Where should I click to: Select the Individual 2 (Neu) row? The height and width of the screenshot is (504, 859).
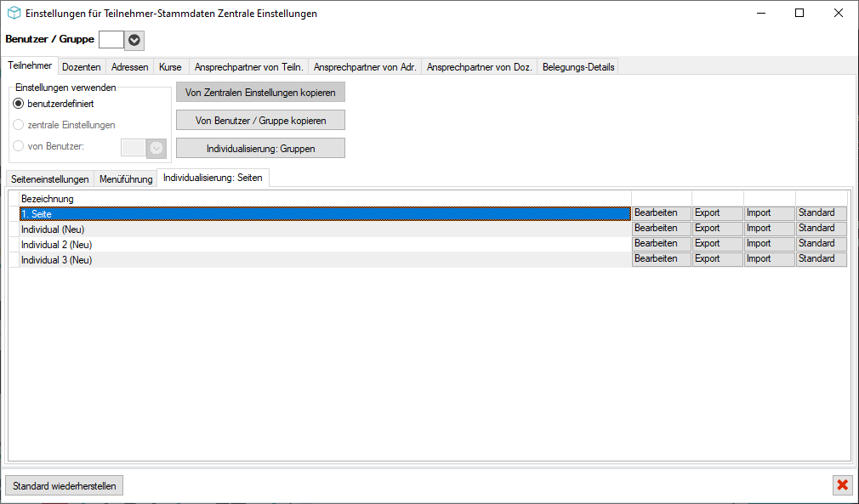click(x=325, y=244)
